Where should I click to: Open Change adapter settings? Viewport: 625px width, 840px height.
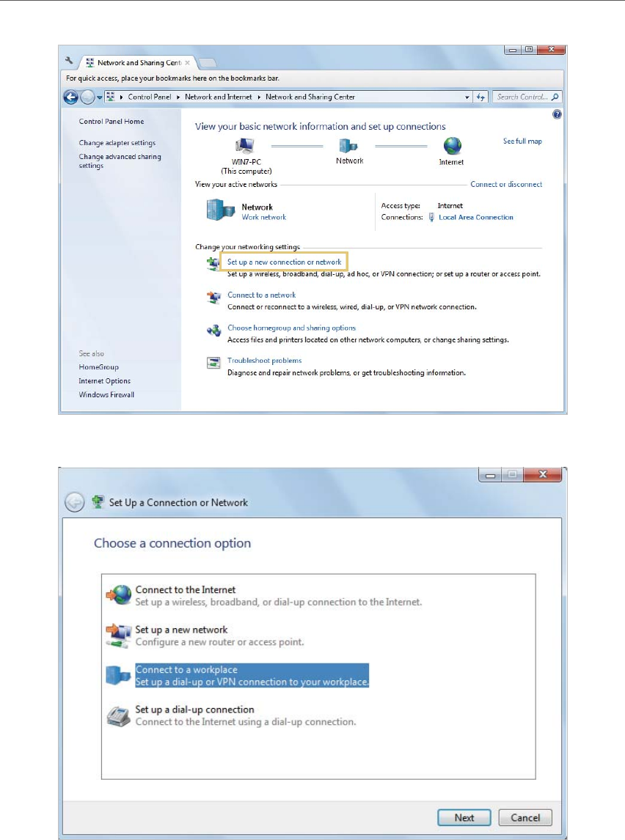117,143
